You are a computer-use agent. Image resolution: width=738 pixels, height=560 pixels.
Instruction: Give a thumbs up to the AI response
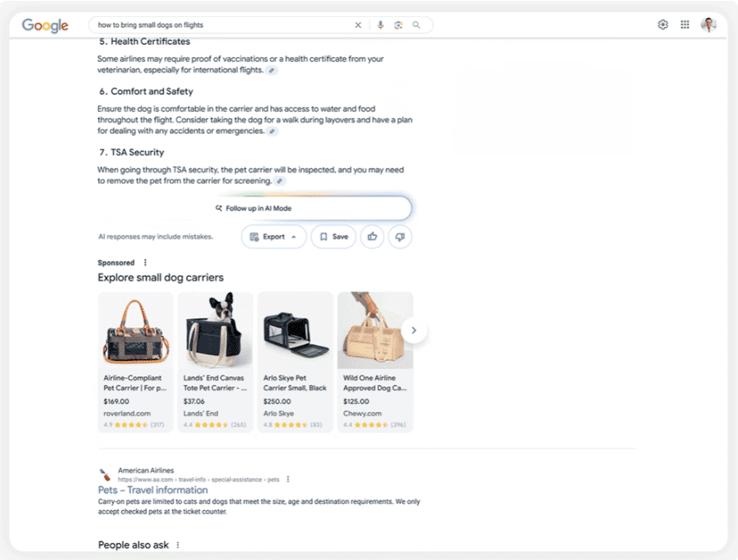(x=372, y=237)
